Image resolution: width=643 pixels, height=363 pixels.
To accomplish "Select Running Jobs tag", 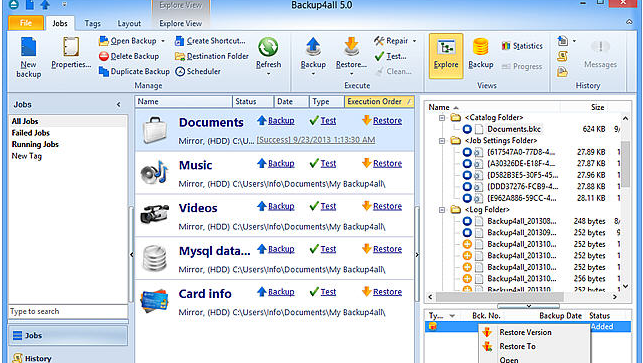I will coord(35,144).
